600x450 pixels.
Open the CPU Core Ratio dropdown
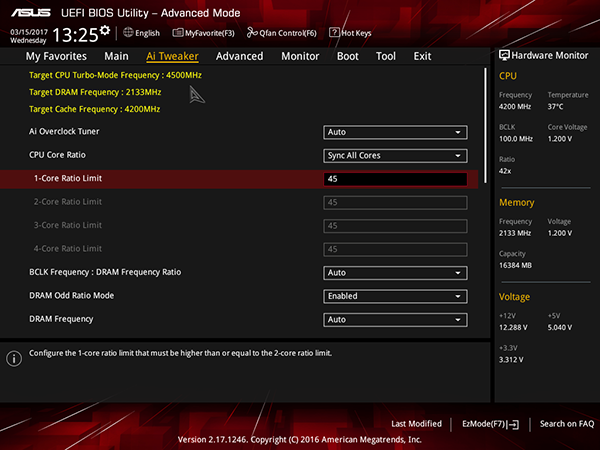pos(395,156)
